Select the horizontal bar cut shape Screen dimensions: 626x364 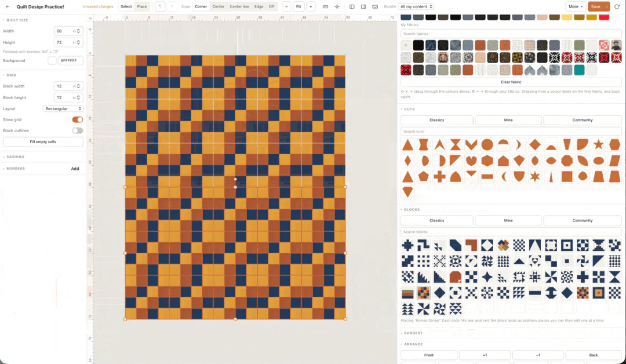[x=487, y=176]
